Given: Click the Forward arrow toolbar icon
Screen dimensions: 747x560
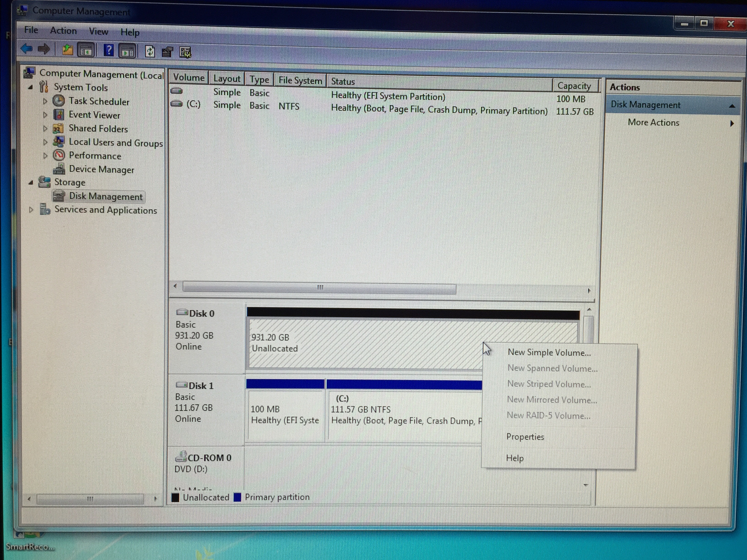Looking at the screenshot, I should point(44,49).
